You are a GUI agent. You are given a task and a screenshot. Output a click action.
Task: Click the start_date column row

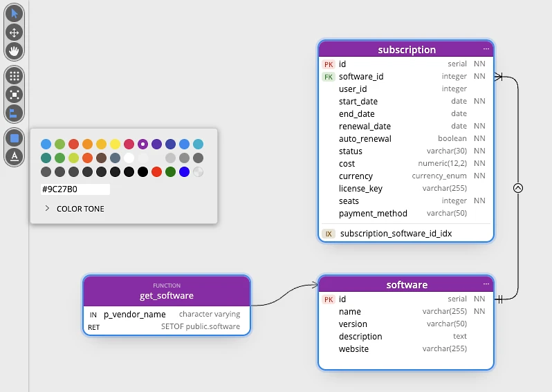(x=405, y=102)
